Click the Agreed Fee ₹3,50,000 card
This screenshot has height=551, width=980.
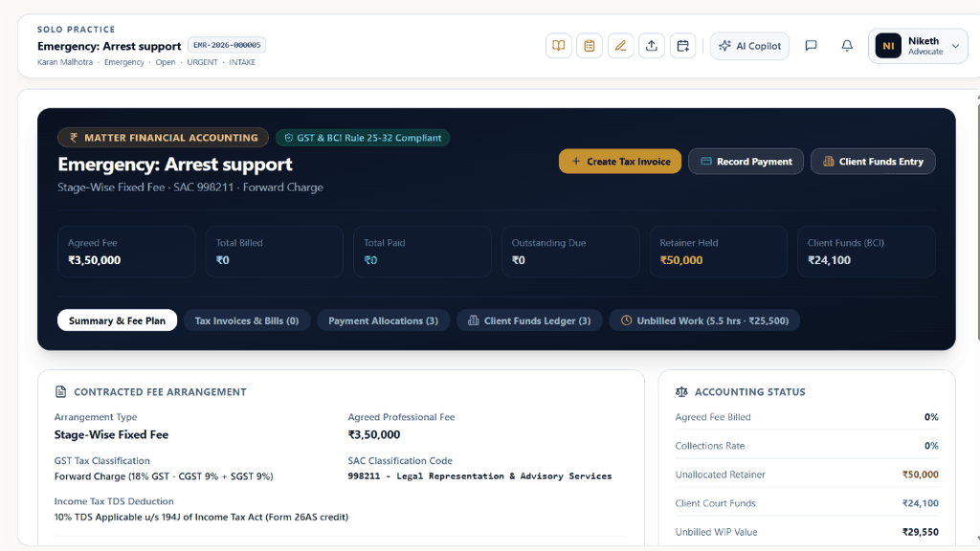coord(126,252)
